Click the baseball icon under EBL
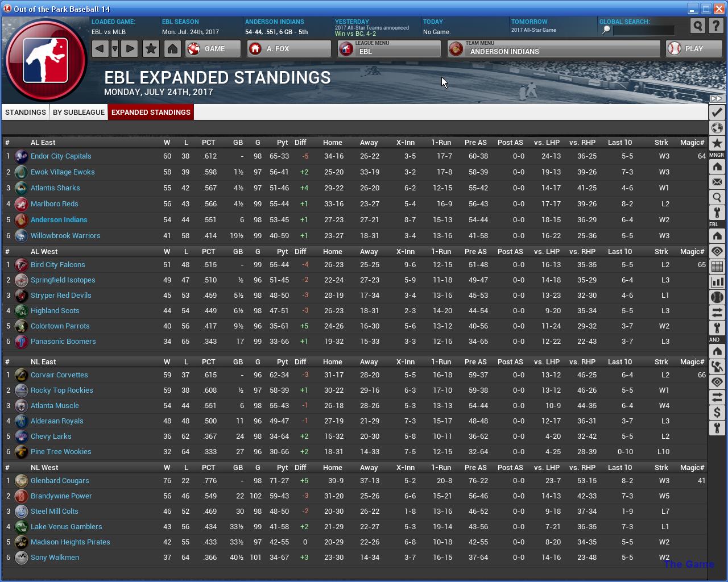Image resolution: width=728 pixels, height=582 pixels. 717,297
